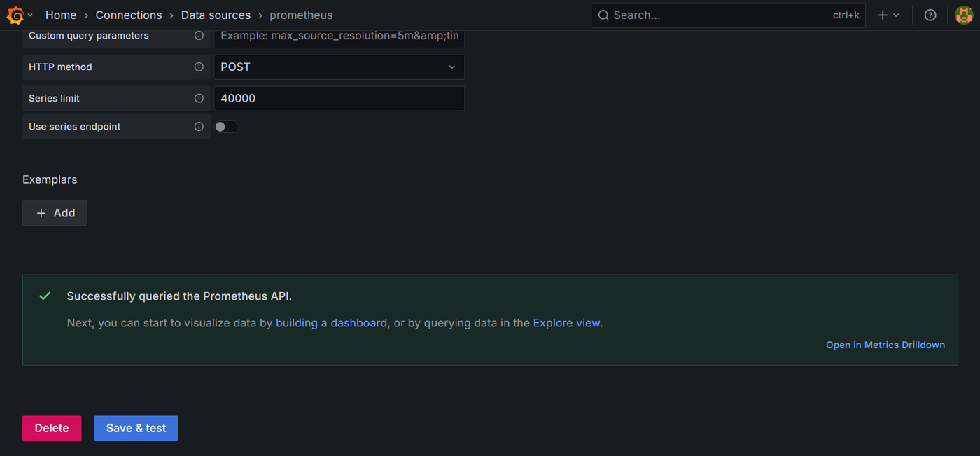Enable the Use series endpoint switch
The image size is (980, 456).
point(227,127)
